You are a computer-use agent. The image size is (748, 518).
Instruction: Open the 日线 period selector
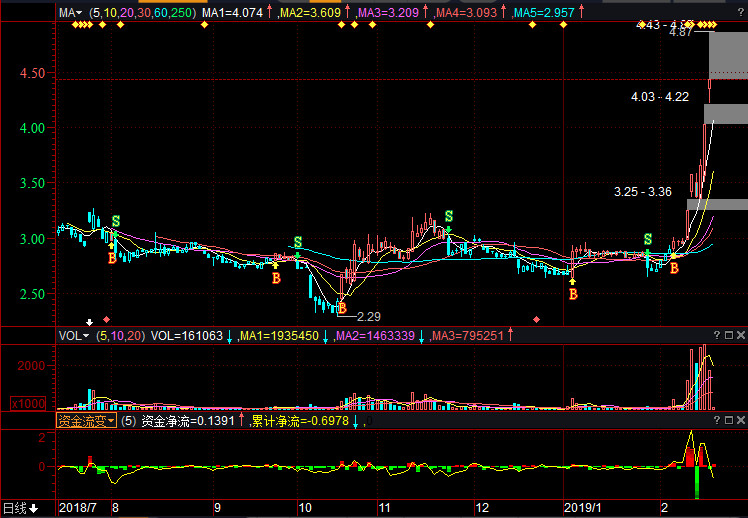[x=21, y=508]
